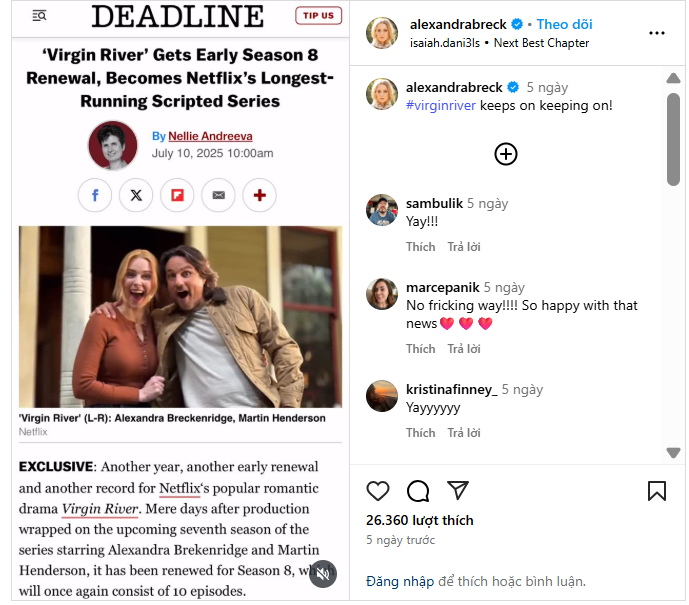Load more comments with the plus circle
This screenshot has height=605, width=689.
pyautogui.click(x=506, y=154)
